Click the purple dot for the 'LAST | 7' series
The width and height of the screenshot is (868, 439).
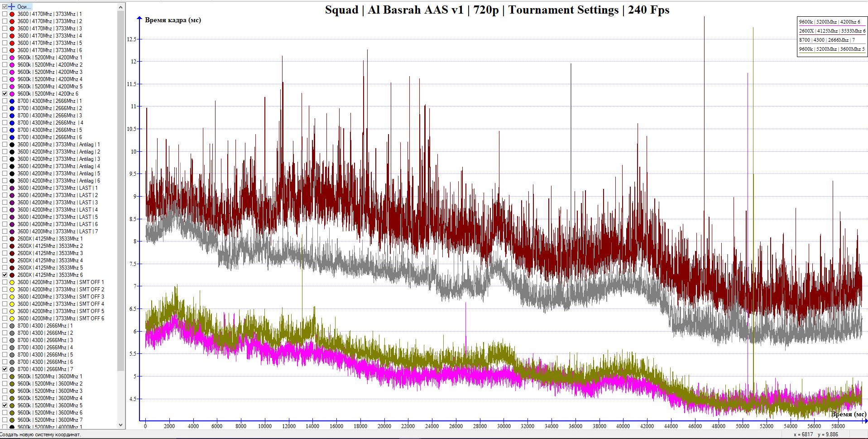tap(12, 232)
